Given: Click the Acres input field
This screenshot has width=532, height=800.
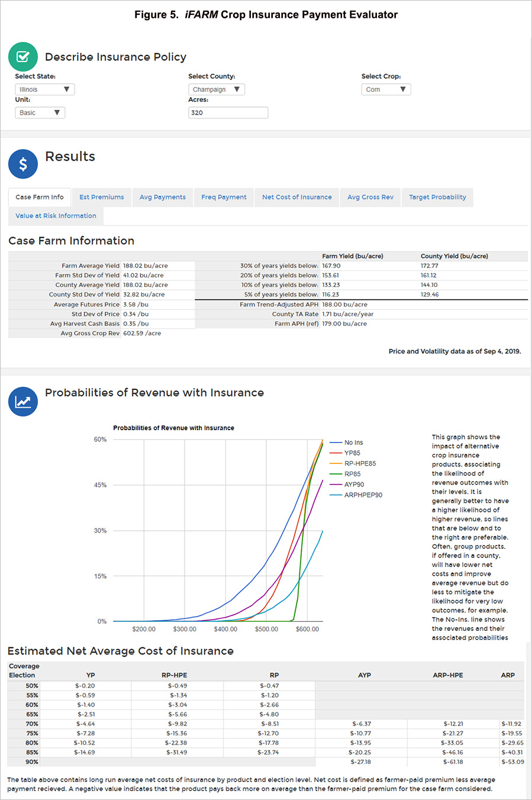Looking at the screenshot, I should tap(228, 112).
